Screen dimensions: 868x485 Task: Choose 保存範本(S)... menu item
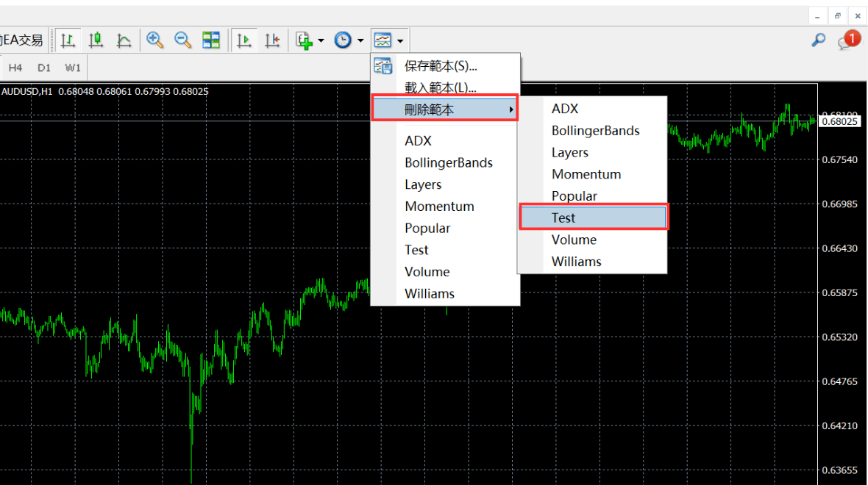[441, 66]
